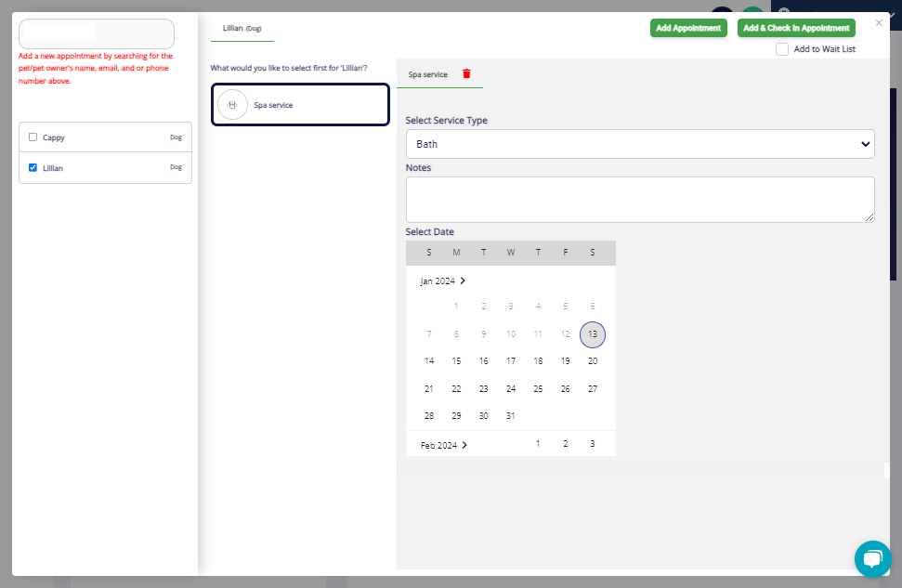Click the Cappy pet row name
The image size is (902, 588).
[x=54, y=137]
